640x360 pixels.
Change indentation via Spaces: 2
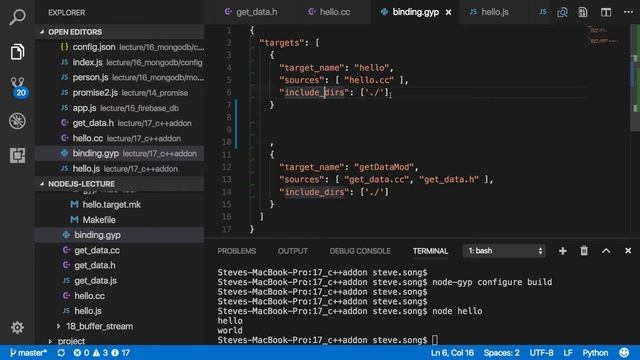[x=502, y=353]
